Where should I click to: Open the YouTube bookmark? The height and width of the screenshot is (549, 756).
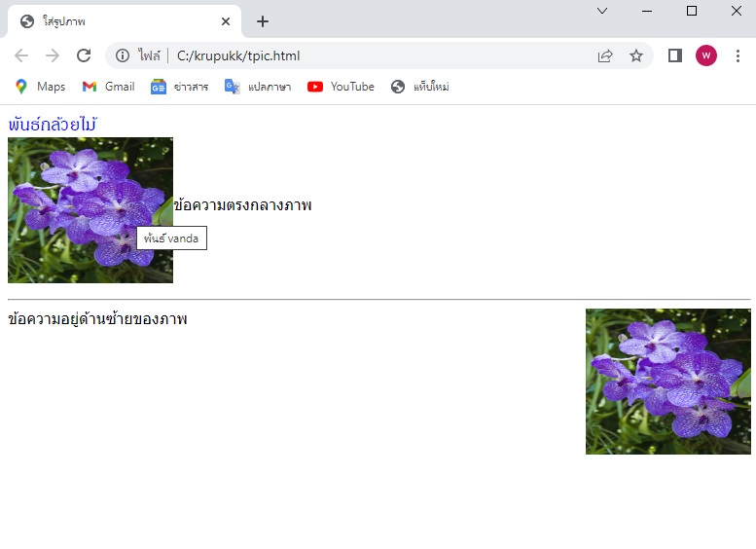pyautogui.click(x=341, y=87)
